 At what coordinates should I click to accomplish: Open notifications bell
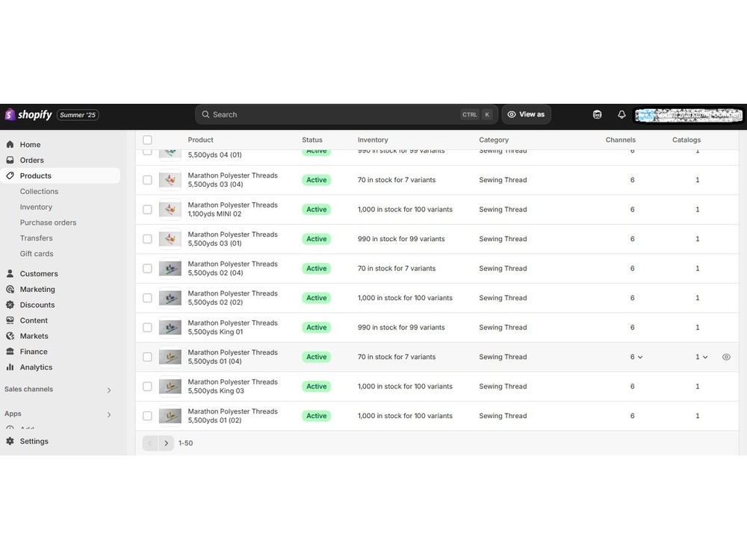(x=622, y=114)
